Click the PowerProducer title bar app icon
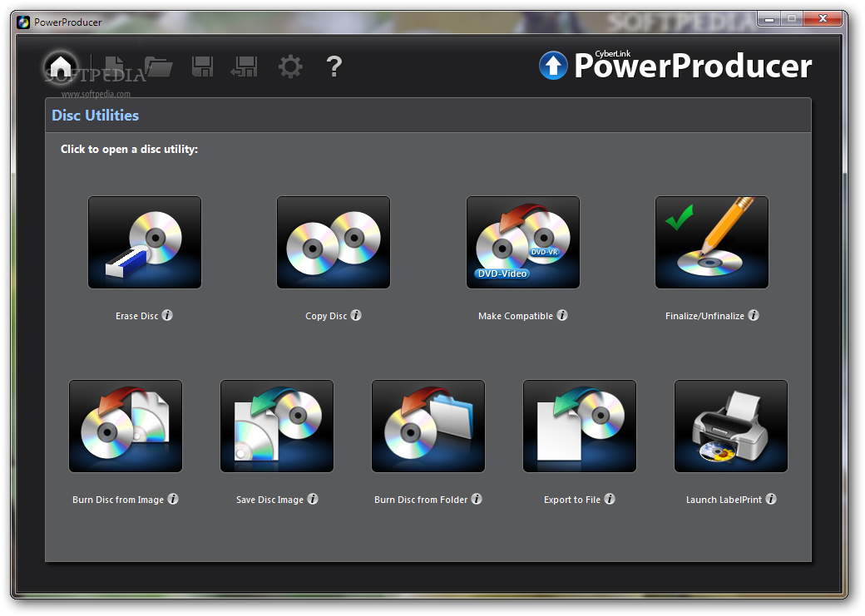This screenshot has height=616, width=865. (x=23, y=22)
